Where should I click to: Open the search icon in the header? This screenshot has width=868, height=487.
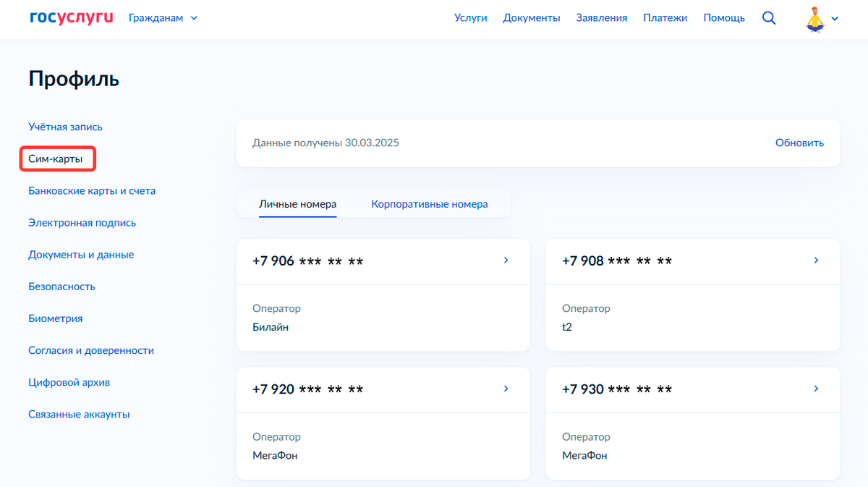coord(768,17)
